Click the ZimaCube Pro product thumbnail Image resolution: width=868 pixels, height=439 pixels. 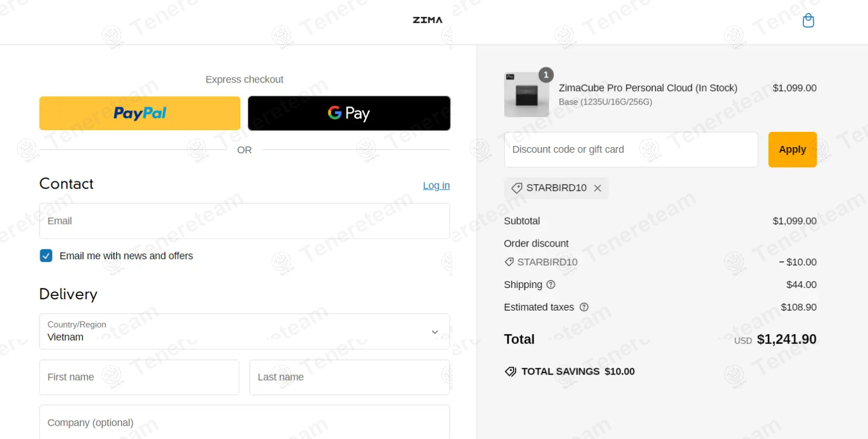pyautogui.click(x=526, y=94)
